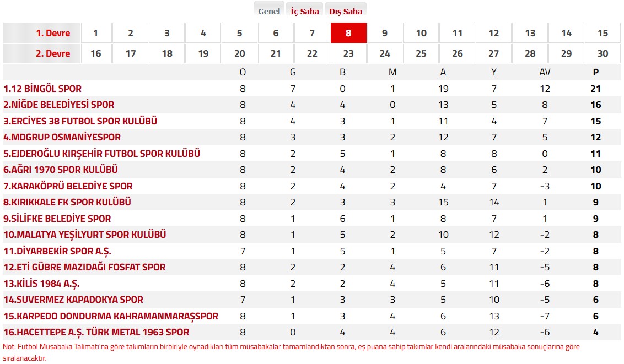Jump to week 23 standings
This screenshot has height=364, width=624.
point(348,54)
